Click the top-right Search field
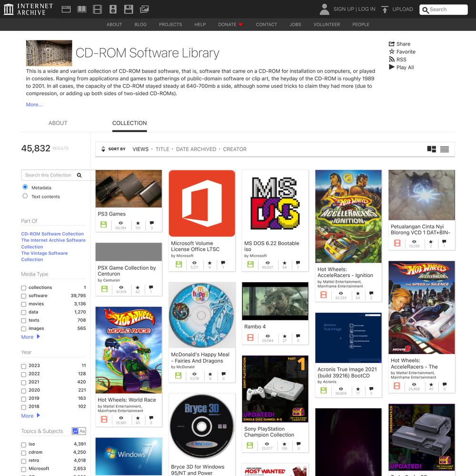 (x=443, y=10)
